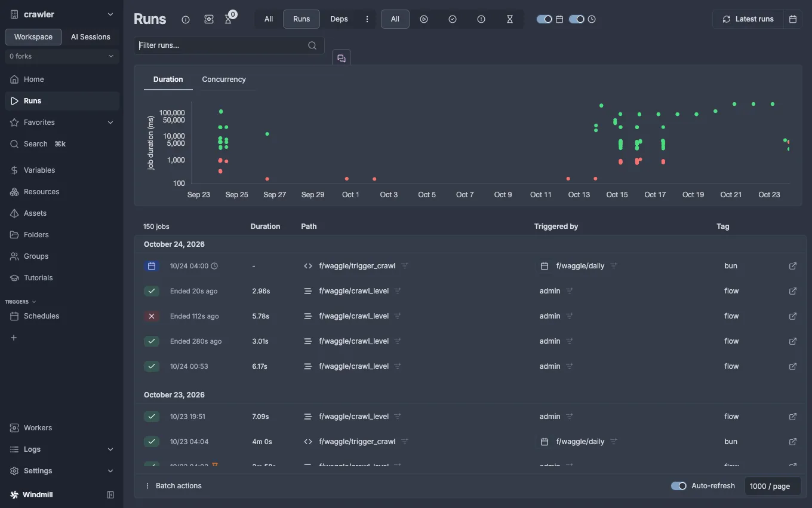Click the failed status icon of 5.78s run
Image resolution: width=812 pixels, height=508 pixels.
point(152,316)
